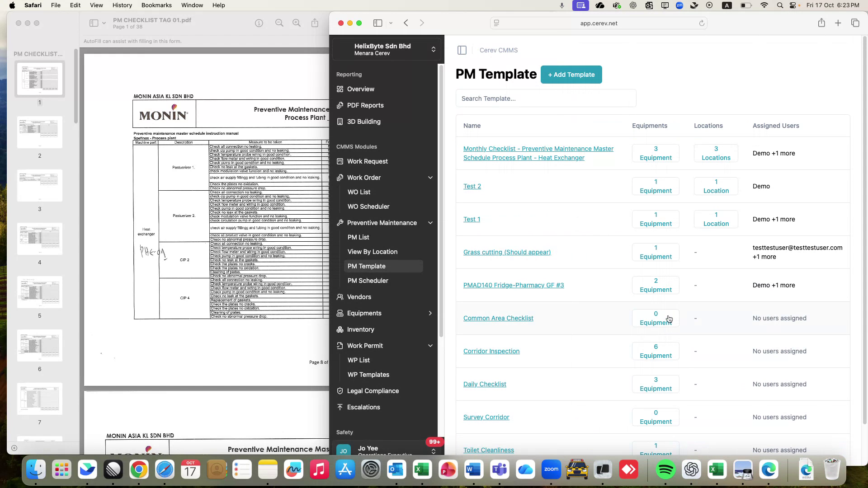
Task: Open the Legal Compliance module
Action: (373, 391)
